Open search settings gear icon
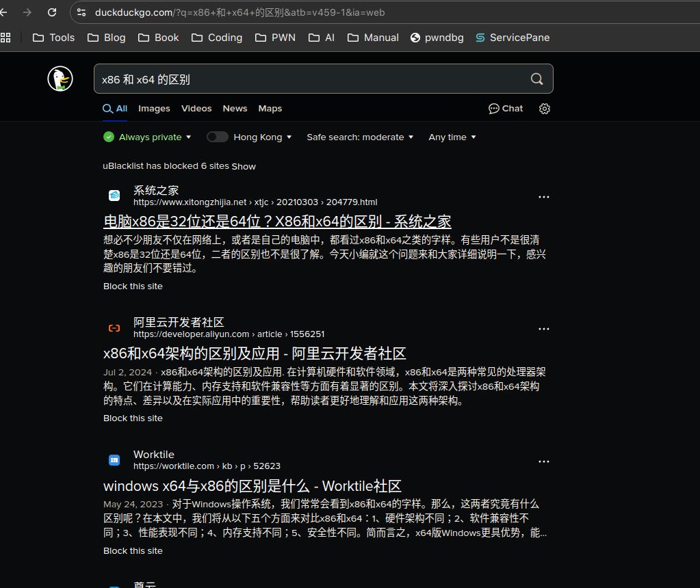700x588 pixels. pos(544,109)
